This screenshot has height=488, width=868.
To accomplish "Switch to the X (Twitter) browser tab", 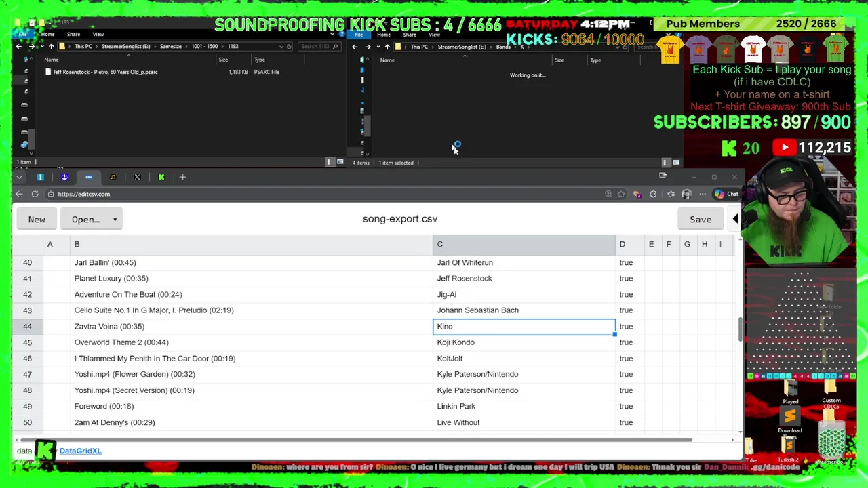I will click(137, 177).
